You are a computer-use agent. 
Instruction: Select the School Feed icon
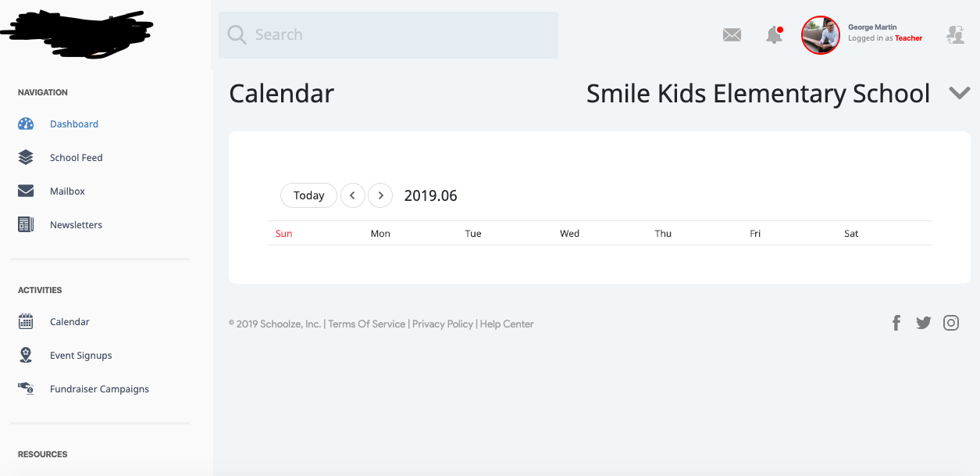point(26,157)
